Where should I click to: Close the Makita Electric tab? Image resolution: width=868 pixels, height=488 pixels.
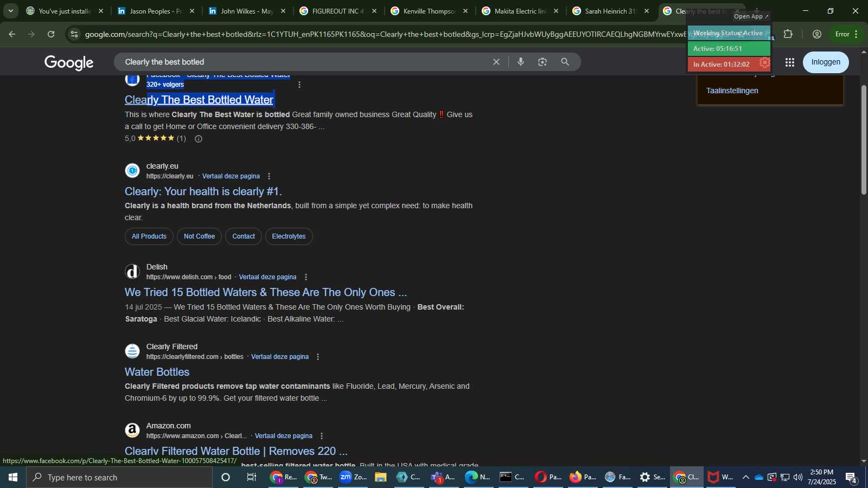pos(556,11)
